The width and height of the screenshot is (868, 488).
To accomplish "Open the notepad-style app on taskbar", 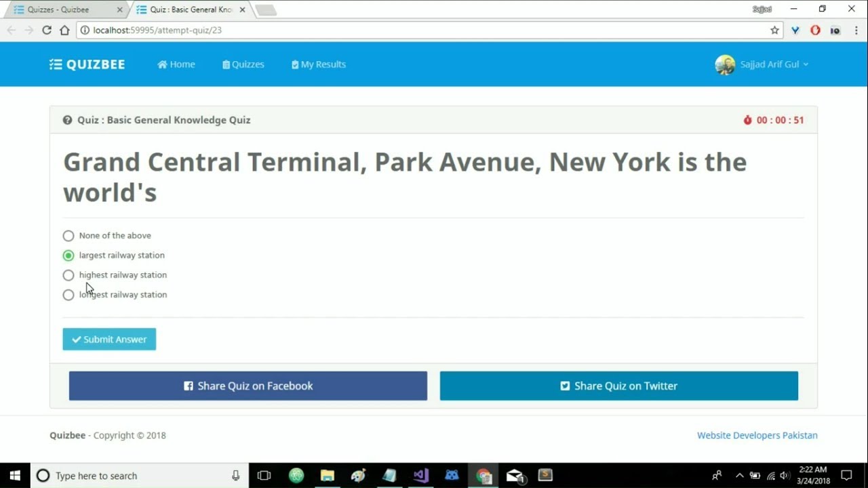I will pos(389,476).
